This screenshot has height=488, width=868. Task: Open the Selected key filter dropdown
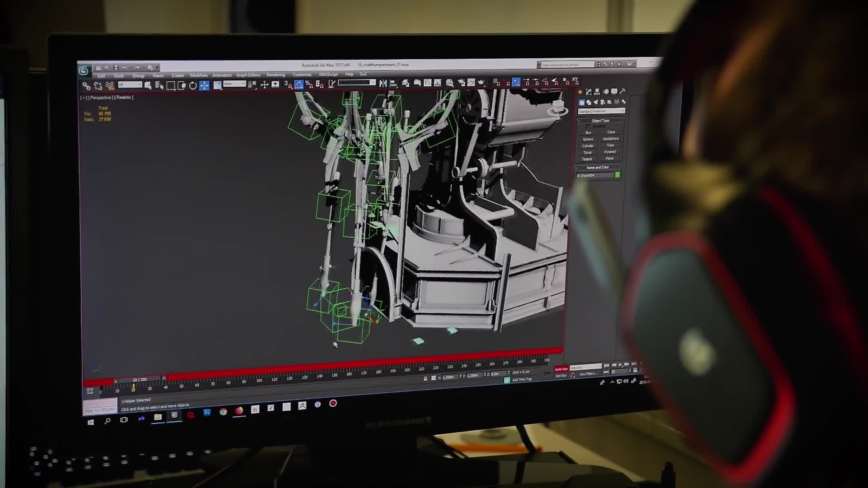[585, 367]
